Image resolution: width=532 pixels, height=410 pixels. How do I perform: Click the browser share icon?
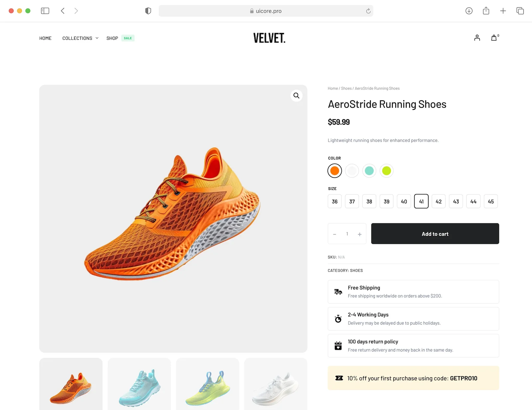click(486, 11)
